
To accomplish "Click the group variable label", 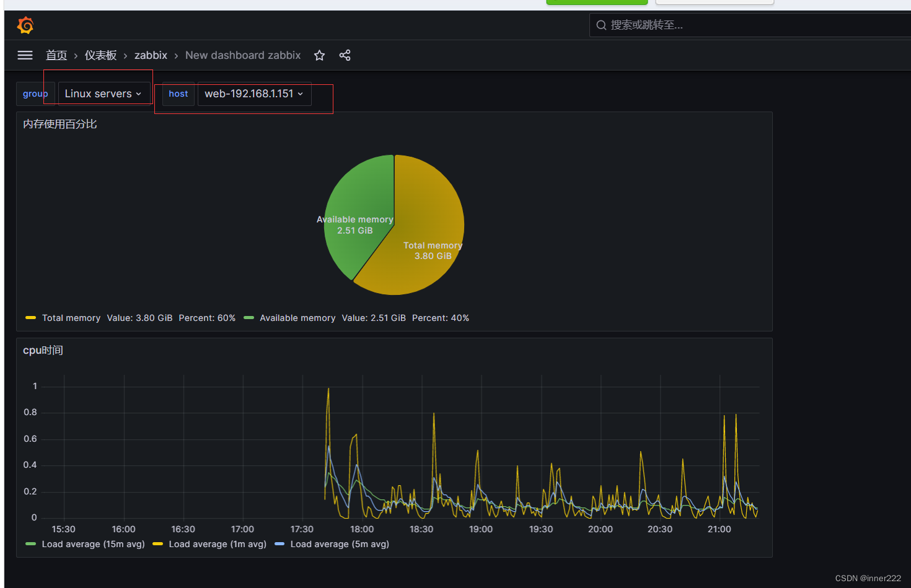I will coord(35,94).
